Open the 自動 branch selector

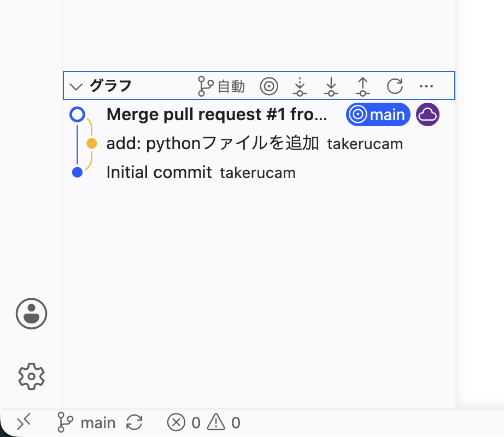tap(221, 86)
